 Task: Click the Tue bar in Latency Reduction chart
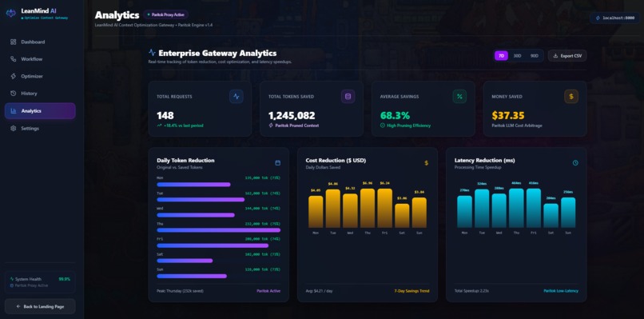482,209
